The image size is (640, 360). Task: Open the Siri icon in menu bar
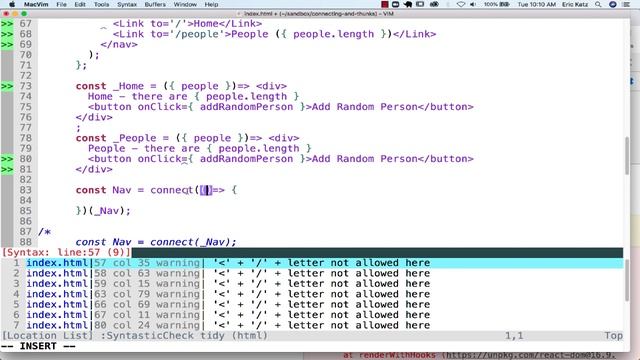click(613, 4)
